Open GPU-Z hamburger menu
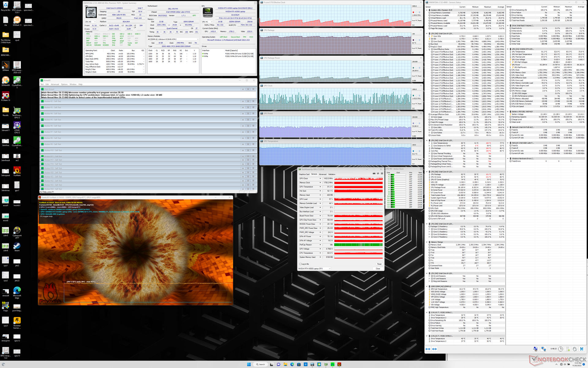This screenshot has width=588, height=368. point(382,174)
